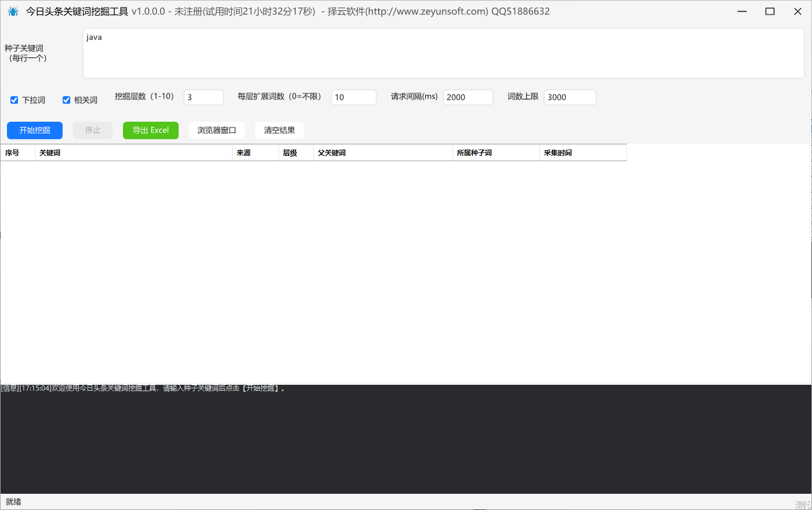The width and height of the screenshot is (812, 510).
Task: Click the 采集时间 column header
Action: pos(583,153)
